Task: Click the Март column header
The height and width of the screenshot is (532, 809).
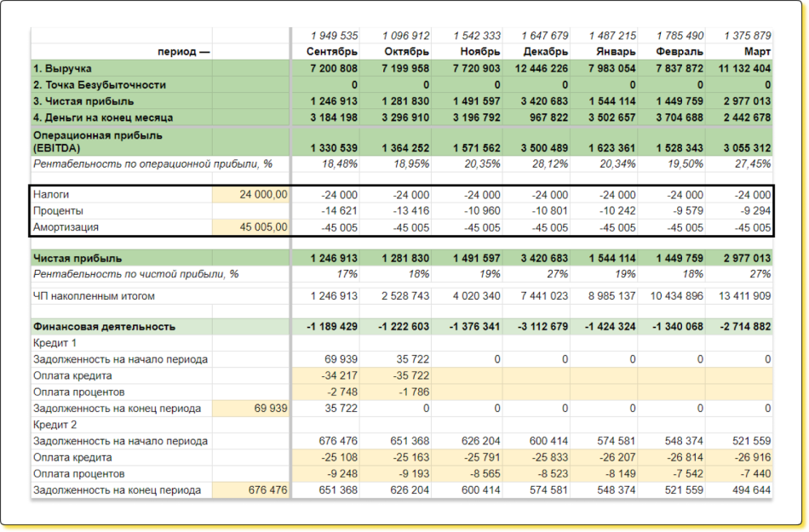Action: tap(758, 52)
